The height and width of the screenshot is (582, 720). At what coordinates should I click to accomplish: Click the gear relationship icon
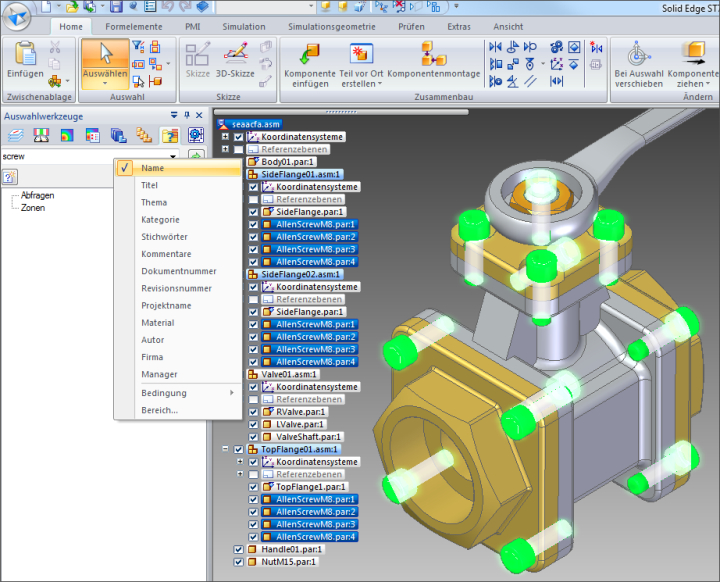(x=556, y=47)
